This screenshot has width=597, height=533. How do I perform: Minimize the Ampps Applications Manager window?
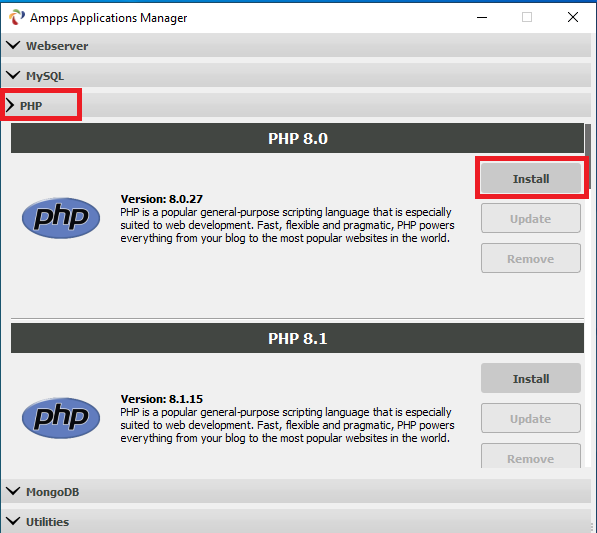[482, 17]
